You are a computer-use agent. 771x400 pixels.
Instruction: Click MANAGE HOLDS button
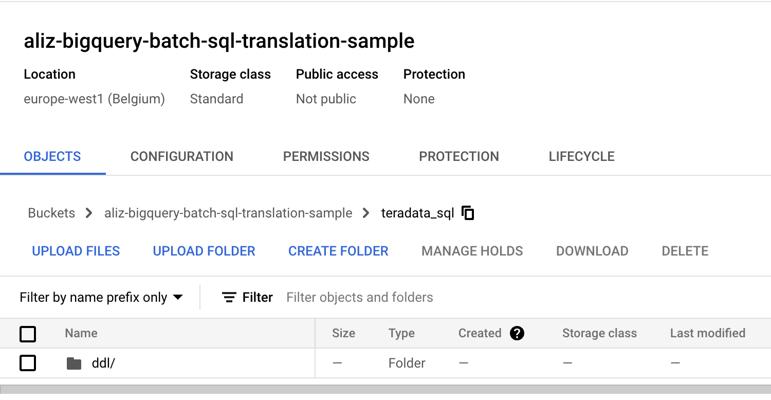tap(472, 251)
